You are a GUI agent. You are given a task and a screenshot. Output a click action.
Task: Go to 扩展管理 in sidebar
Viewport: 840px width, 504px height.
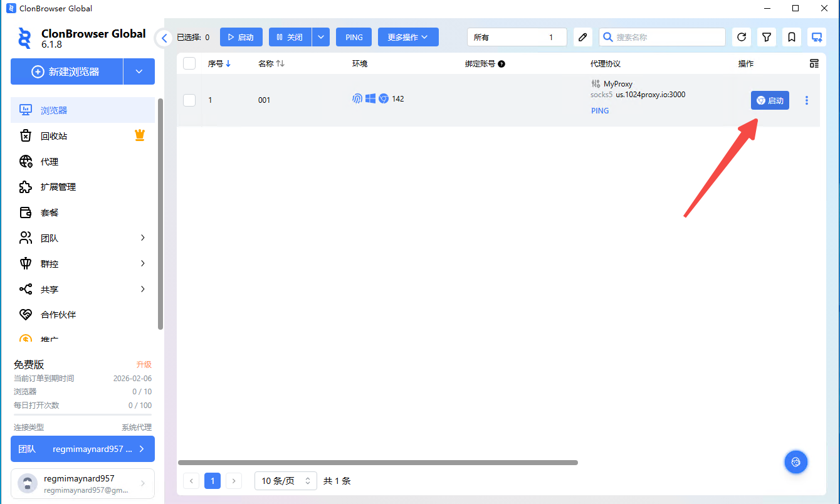(58, 187)
